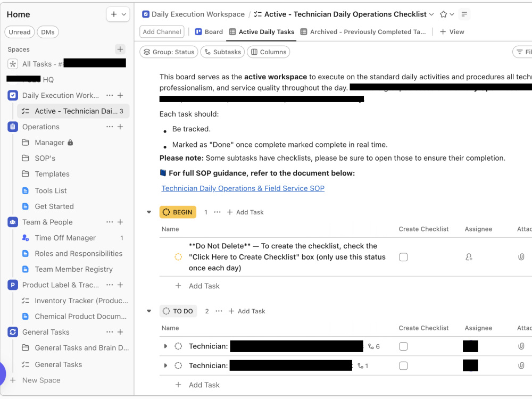Screen dimensions: 532x399
Task: Add Task in TO DO group header
Action: [x=247, y=311]
